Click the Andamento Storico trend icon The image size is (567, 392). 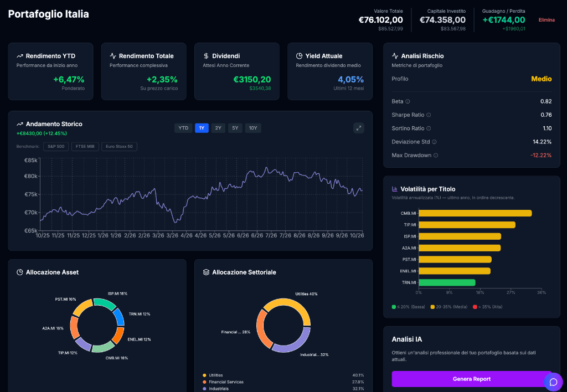pyautogui.click(x=19, y=124)
